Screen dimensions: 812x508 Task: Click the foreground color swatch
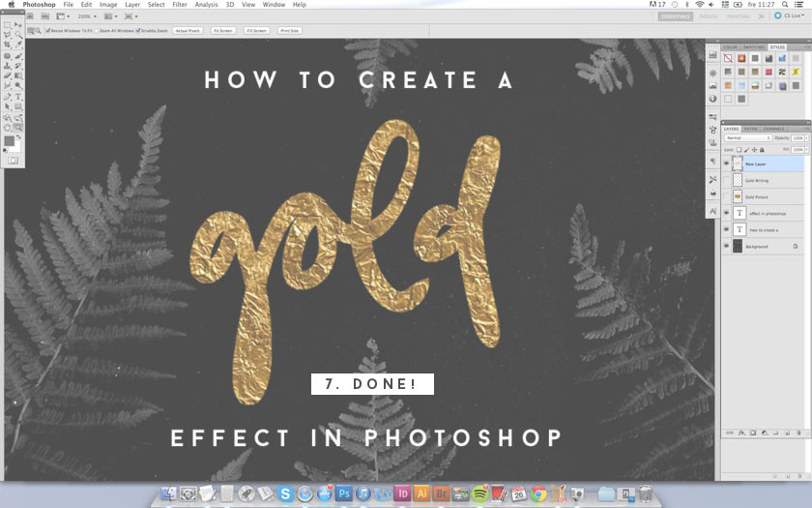point(10,141)
